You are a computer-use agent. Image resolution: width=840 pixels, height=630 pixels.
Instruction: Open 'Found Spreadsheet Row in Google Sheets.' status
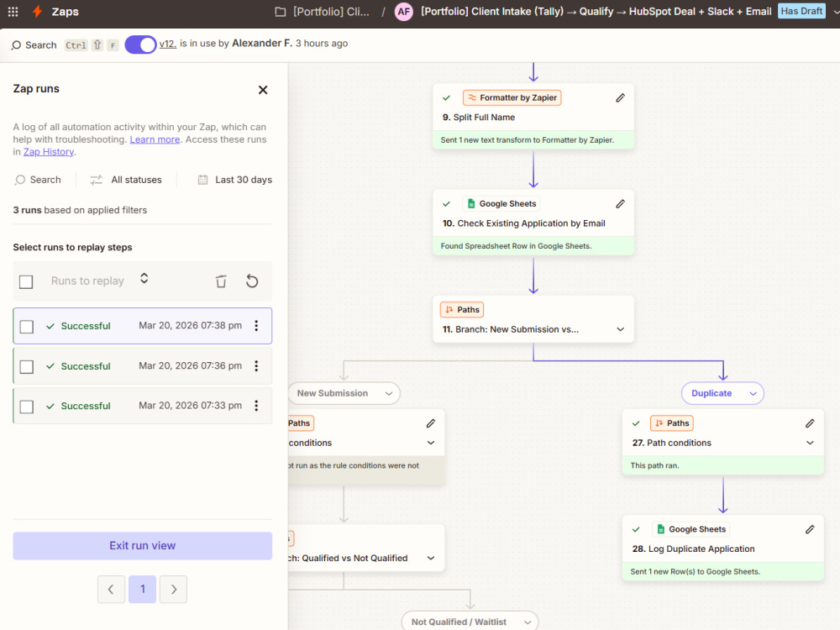click(533, 246)
